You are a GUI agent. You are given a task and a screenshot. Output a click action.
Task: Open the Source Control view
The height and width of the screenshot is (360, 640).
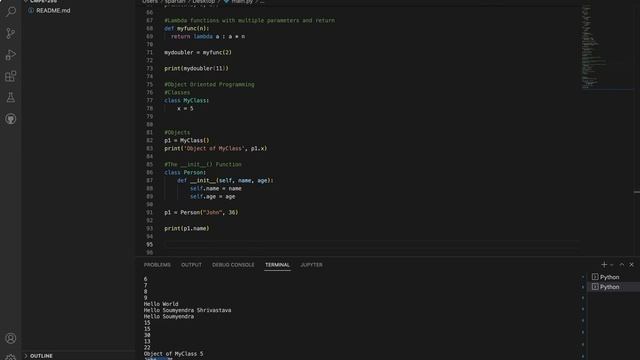coord(11,33)
